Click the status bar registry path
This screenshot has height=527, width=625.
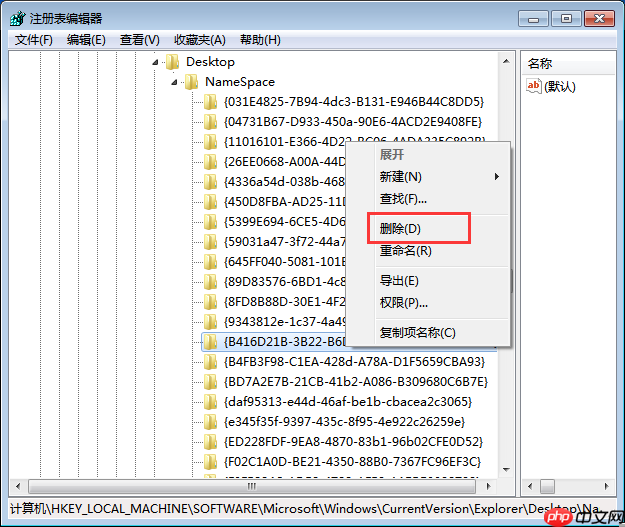click(x=305, y=509)
